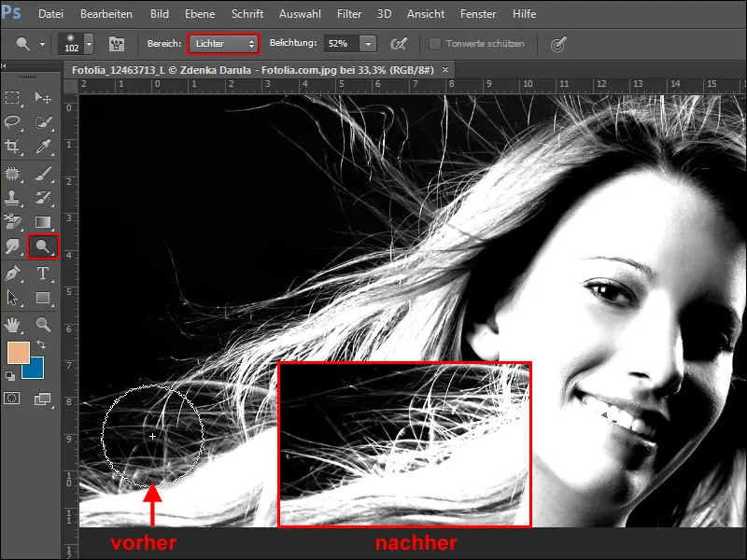Viewport: 747px width, 560px height.
Task: Close the Fotolia document tab
Action: pyautogui.click(x=445, y=69)
